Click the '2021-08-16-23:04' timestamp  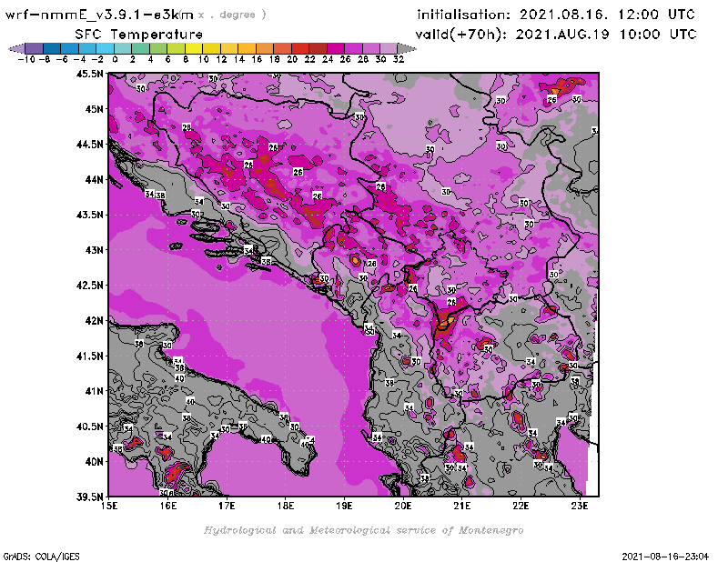click(665, 557)
